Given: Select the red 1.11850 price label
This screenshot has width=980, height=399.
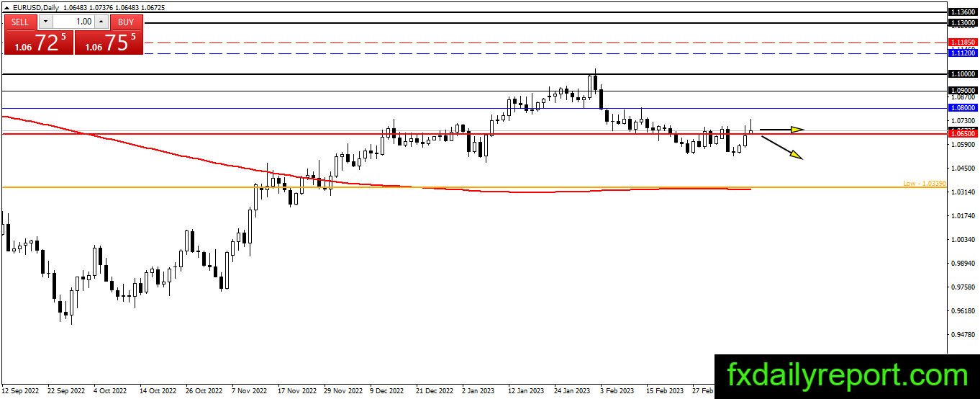Looking at the screenshot, I should tap(963, 42).
